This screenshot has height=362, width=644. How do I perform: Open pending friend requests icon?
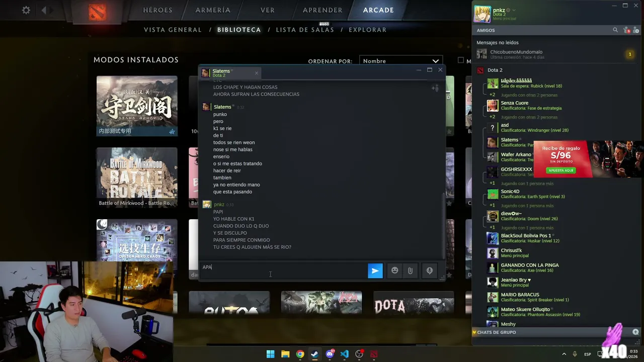tap(626, 30)
